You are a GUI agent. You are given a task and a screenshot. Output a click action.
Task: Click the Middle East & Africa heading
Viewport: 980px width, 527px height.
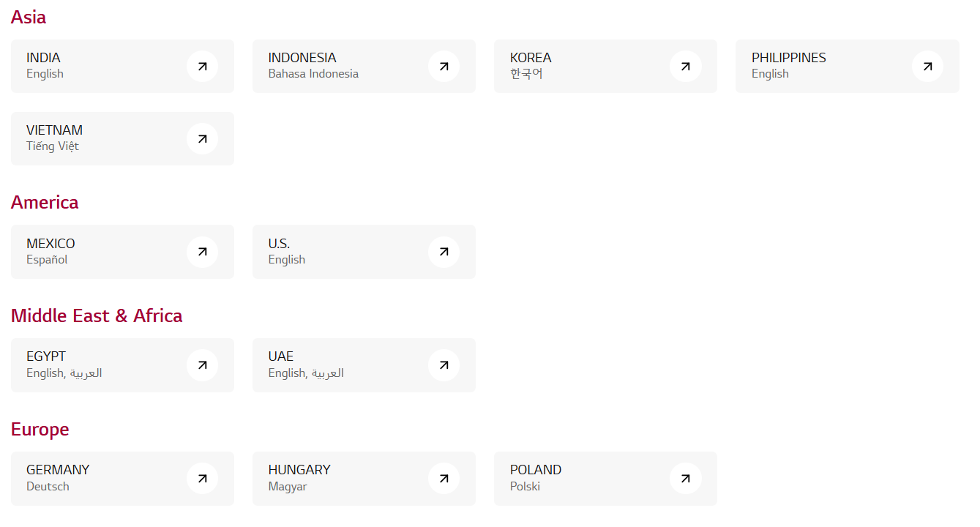pyautogui.click(x=97, y=315)
